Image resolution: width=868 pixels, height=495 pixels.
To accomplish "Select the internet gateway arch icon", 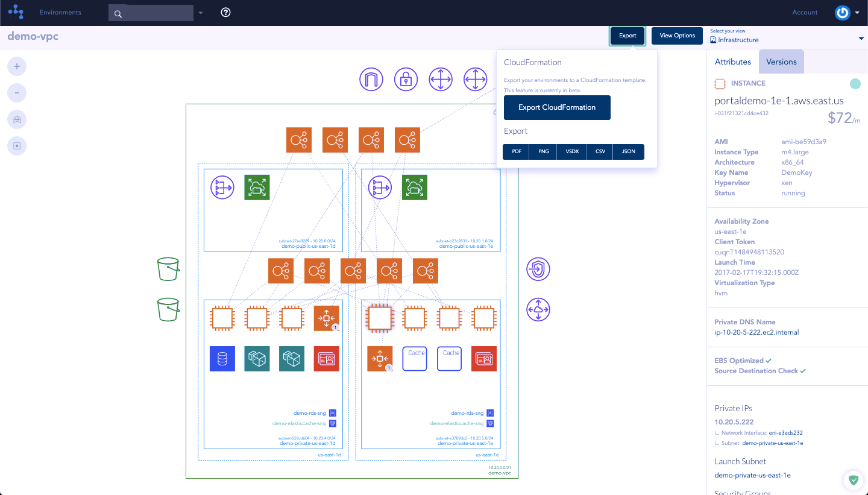I will (x=371, y=79).
